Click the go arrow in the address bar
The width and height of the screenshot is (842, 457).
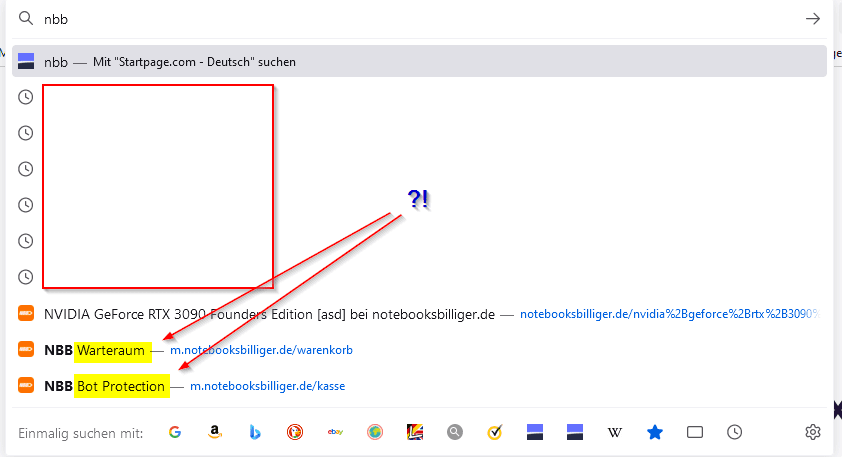(813, 19)
